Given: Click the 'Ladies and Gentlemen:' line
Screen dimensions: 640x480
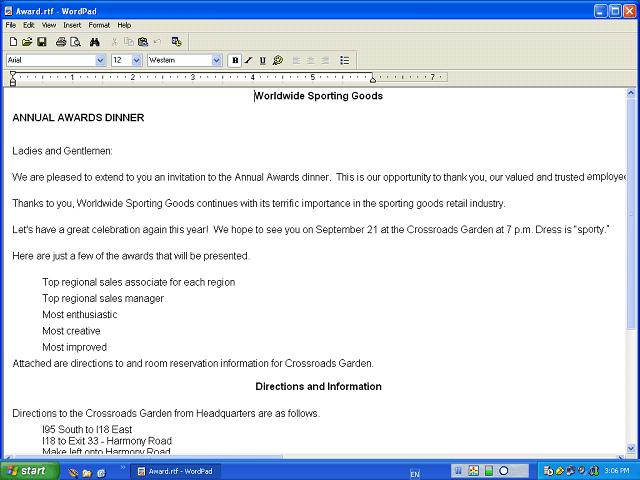Looking at the screenshot, I should coord(62,151).
